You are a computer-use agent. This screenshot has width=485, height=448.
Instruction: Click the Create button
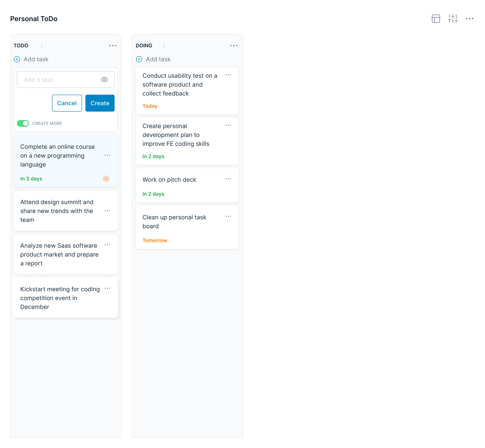click(x=100, y=103)
